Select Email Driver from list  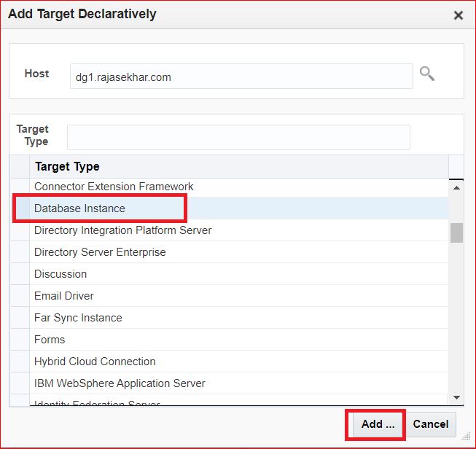click(x=64, y=296)
